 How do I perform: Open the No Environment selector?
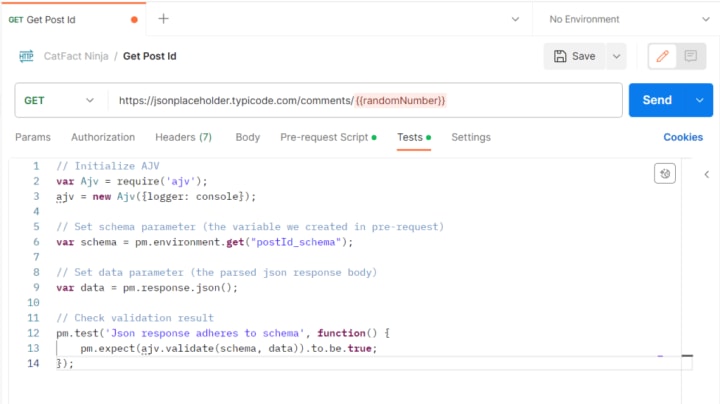pyautogui.click(x=626, y=19)
